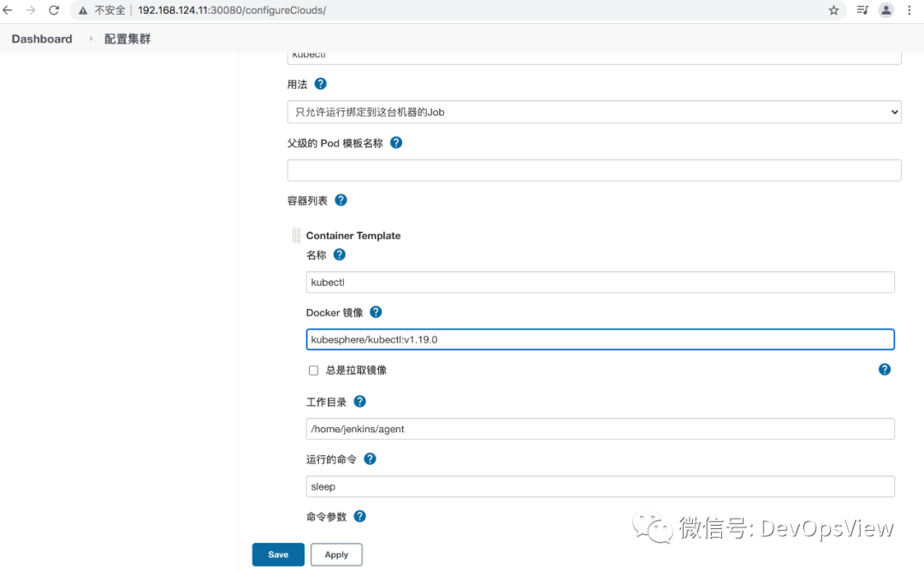924x571 pixels.
Task: Reload the page with the refresh icon
Action: click(54, 10)
